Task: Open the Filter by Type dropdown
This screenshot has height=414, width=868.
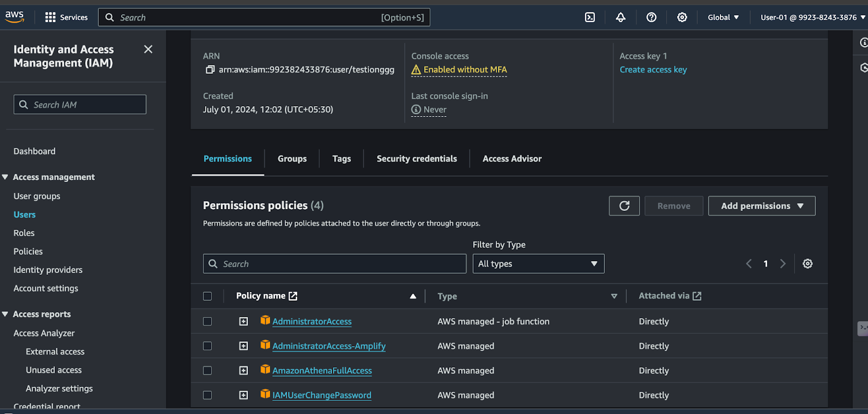Action: pos(538,264)
